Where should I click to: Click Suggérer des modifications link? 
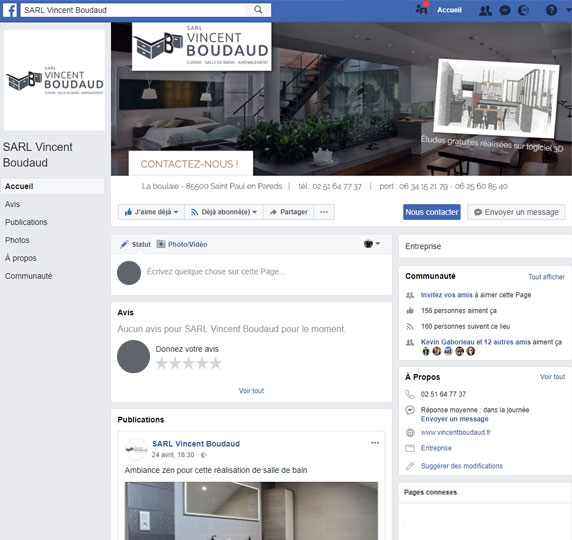(461, 466)
